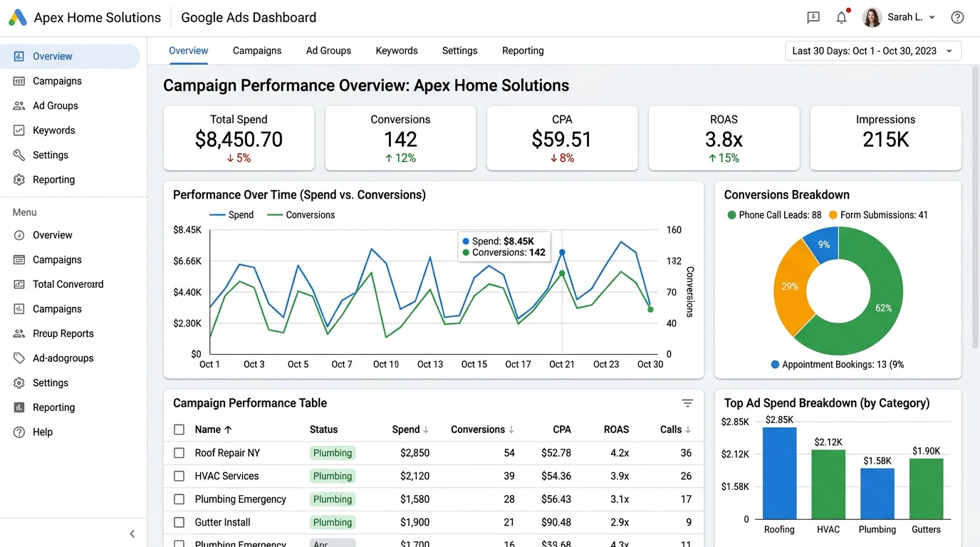Sort the Conversions column arrow
The image size is (980, 547).
511,429
